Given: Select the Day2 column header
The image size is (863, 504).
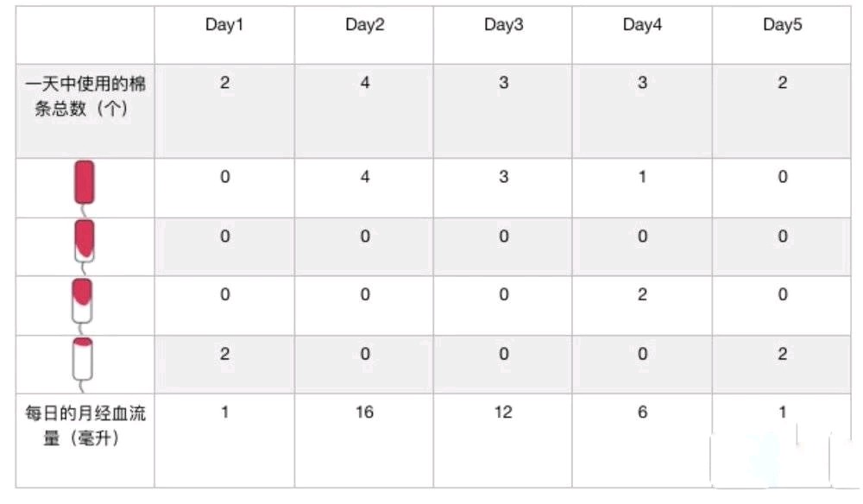Looking at the screenshot, I should [364, 25].
